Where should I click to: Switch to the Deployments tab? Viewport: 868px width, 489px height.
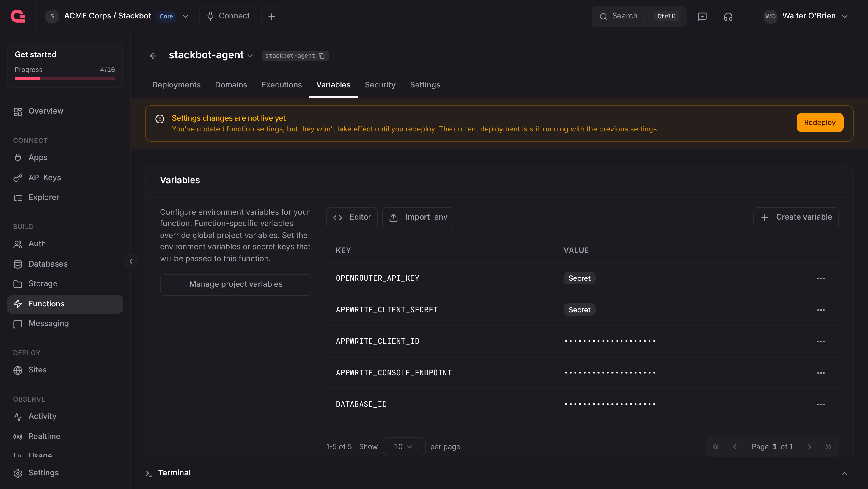(176, 85)
